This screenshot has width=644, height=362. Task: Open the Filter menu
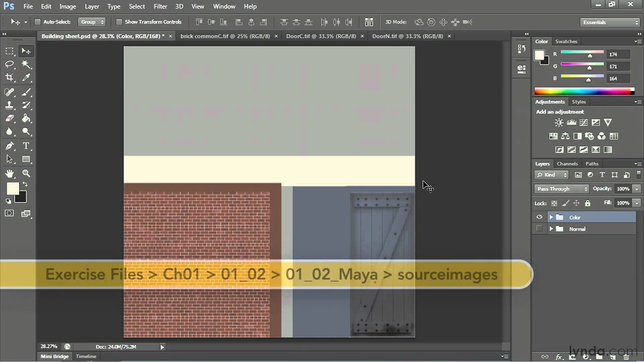tap(160, 7)
